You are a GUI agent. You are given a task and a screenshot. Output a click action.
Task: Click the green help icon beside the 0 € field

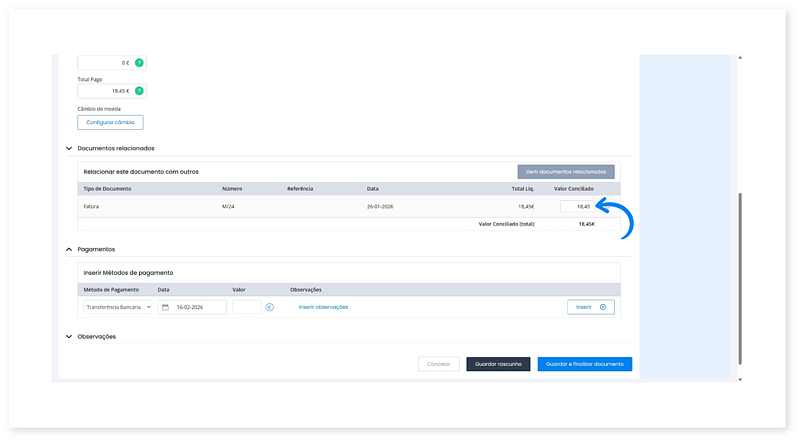tap(139, 63)
